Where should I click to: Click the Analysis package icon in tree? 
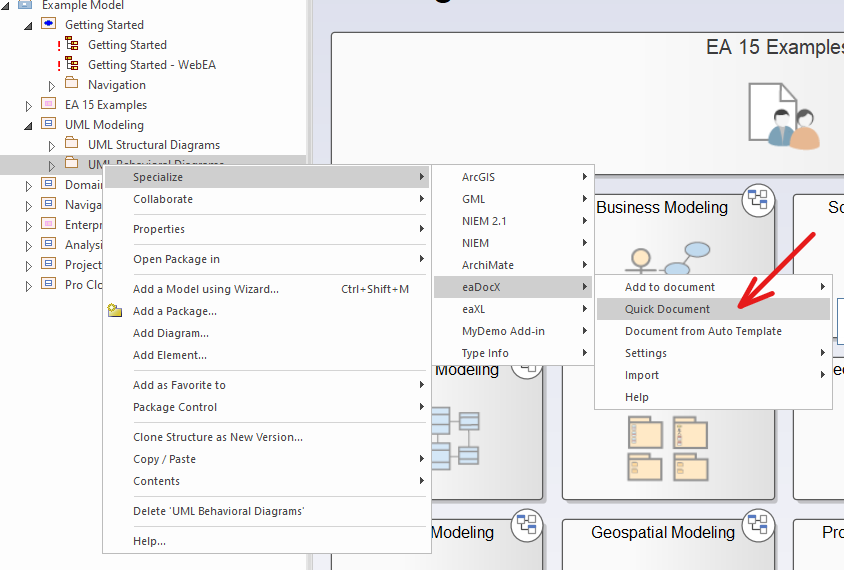(x=48, y=244)
